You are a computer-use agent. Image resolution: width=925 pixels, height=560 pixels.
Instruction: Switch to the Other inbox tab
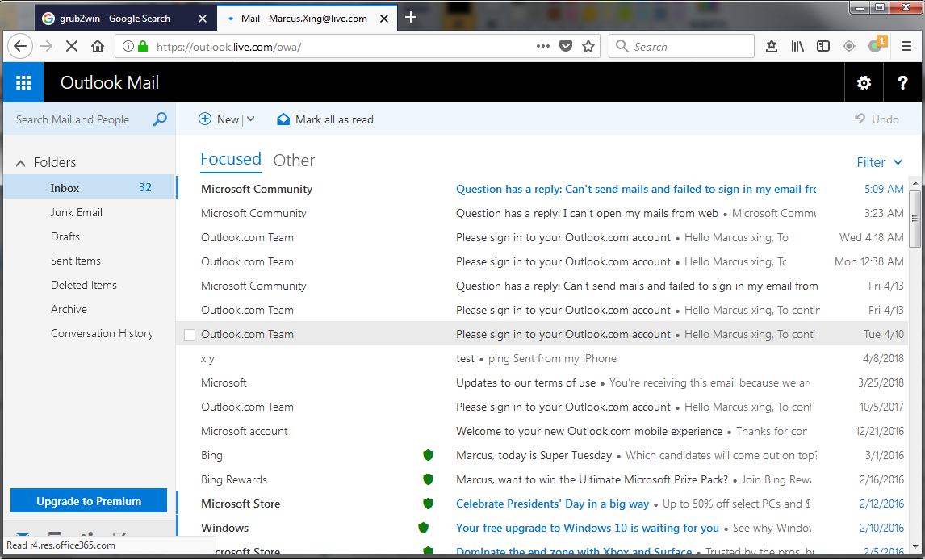(294, 161)
